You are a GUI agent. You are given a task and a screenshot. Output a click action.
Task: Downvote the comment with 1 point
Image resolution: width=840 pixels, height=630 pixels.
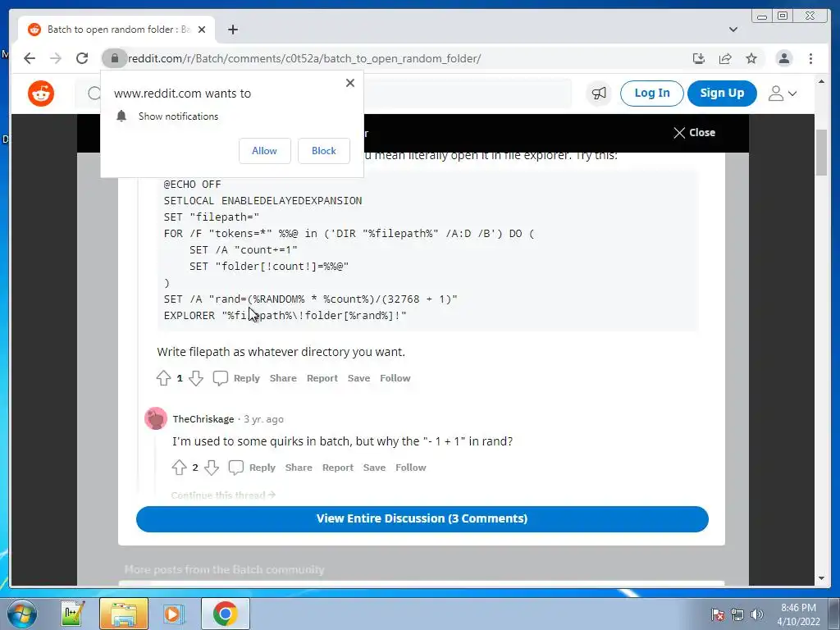tap(195, 378)
